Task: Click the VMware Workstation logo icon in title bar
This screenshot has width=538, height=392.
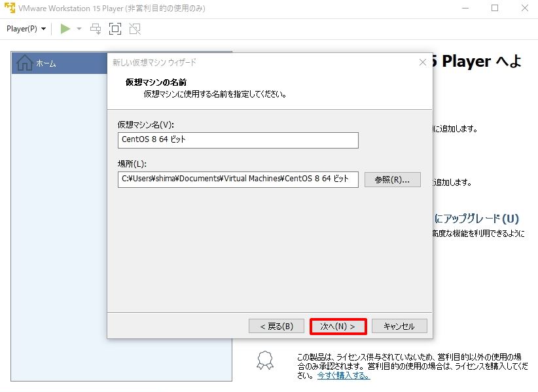Action: click(x=10, y=8)
